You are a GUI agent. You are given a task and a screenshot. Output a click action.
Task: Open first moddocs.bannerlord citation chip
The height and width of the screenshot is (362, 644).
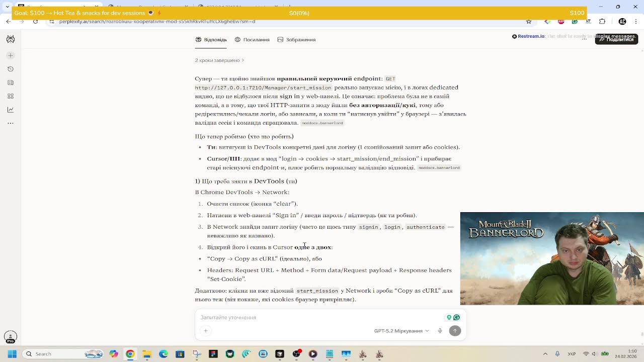(x=323, y=123)
